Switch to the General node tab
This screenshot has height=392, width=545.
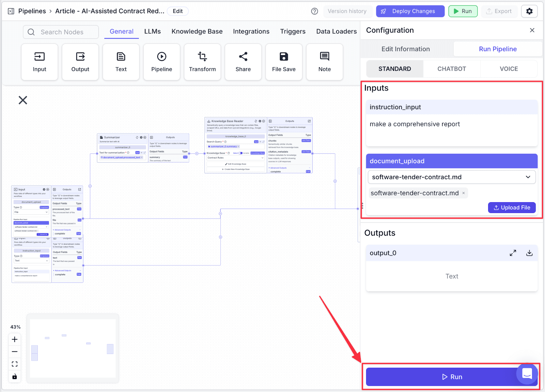(122, 31)
